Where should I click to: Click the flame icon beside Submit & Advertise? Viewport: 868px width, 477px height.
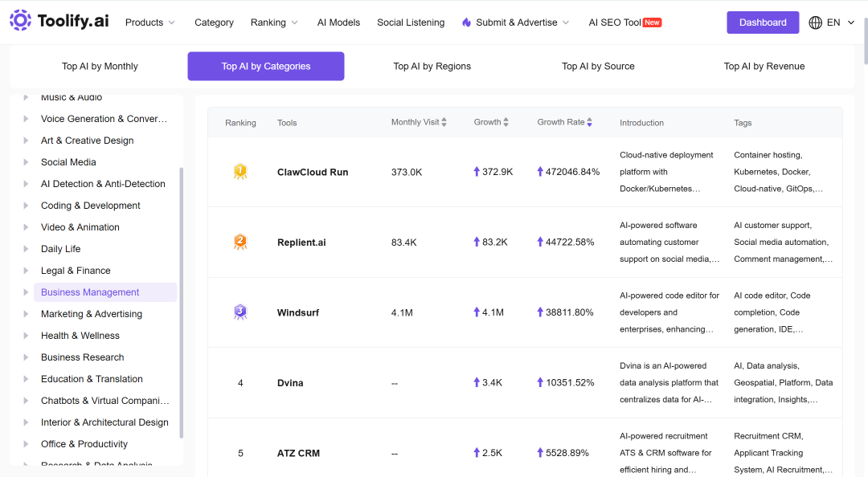point(467,22)
